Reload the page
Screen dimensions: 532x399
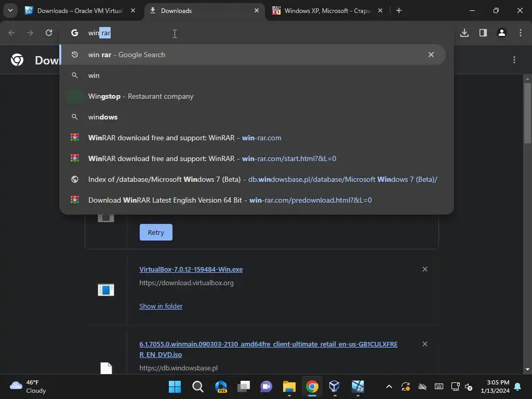pyautogui.click(x=49, y=33)
